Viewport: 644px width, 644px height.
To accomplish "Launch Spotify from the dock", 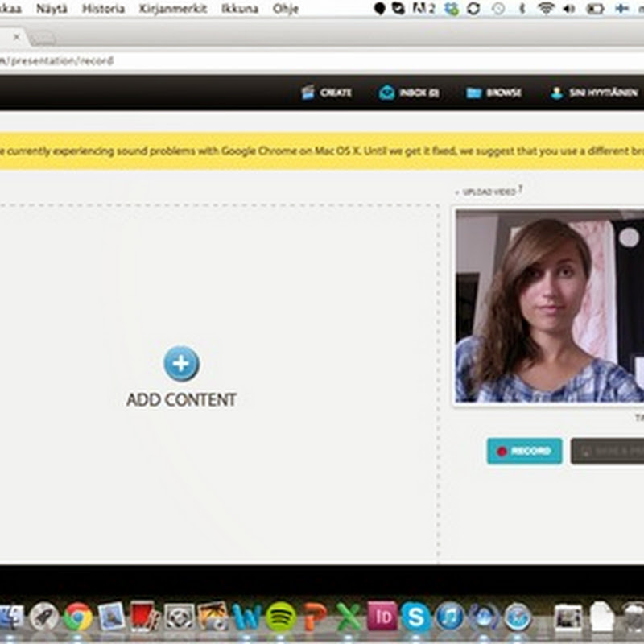I will tap(280, 617).
